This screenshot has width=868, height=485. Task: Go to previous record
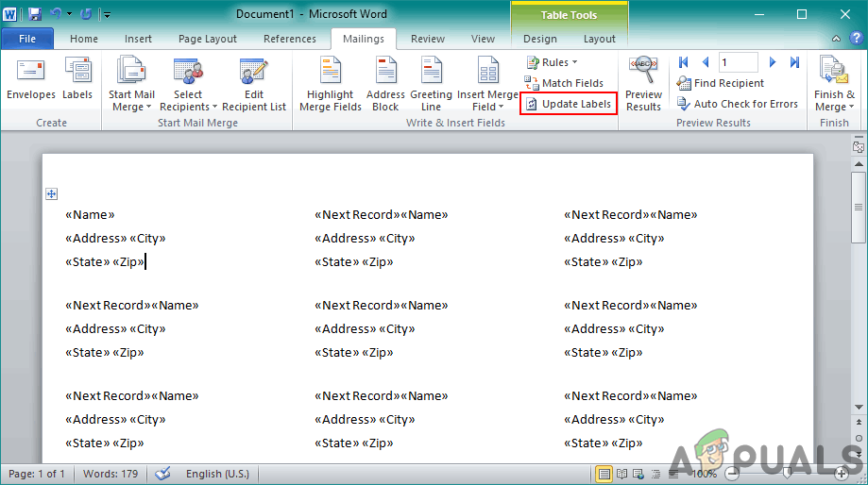(706, 62)
